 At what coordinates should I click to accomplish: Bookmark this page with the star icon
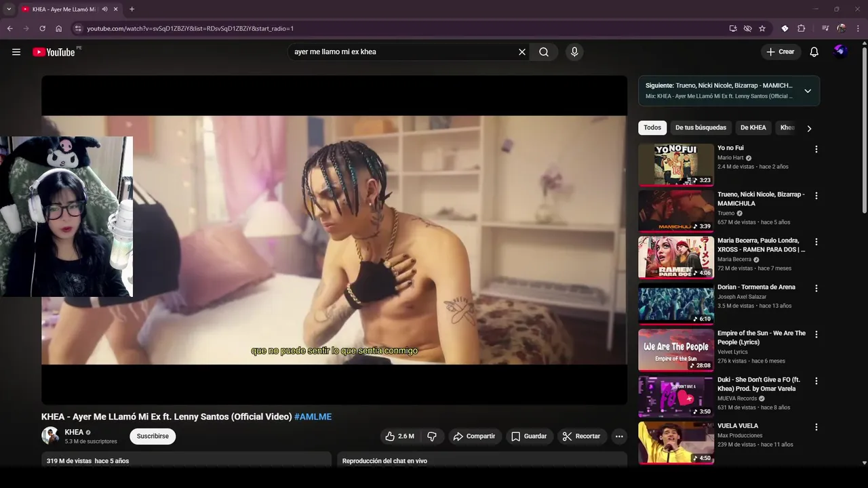762,28
